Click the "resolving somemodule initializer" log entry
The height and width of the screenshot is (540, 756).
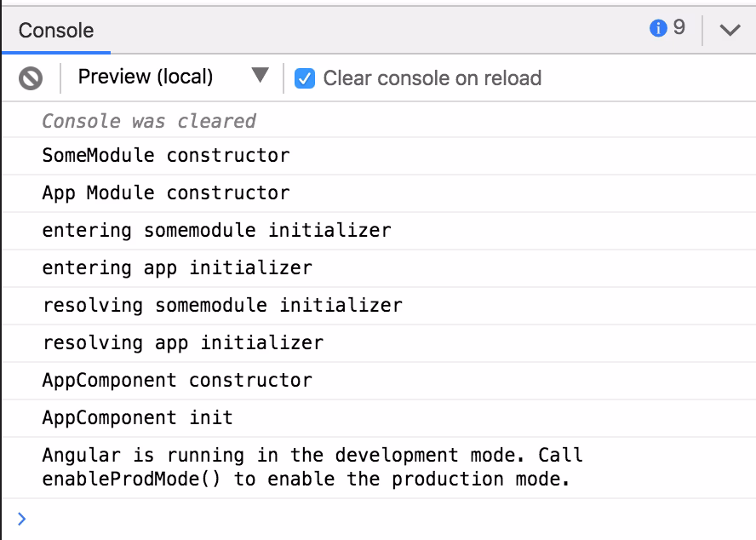click(222, 306)
